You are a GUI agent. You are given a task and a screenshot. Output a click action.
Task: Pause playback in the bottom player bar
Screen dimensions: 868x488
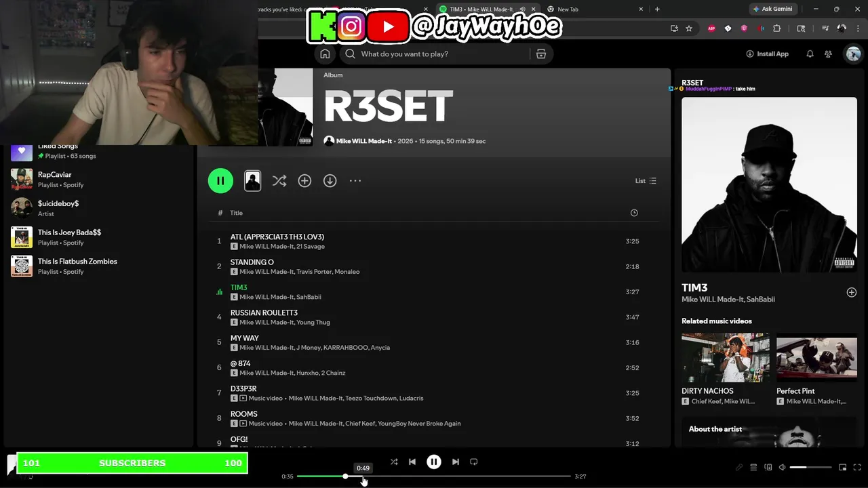(x=434, y=462)
